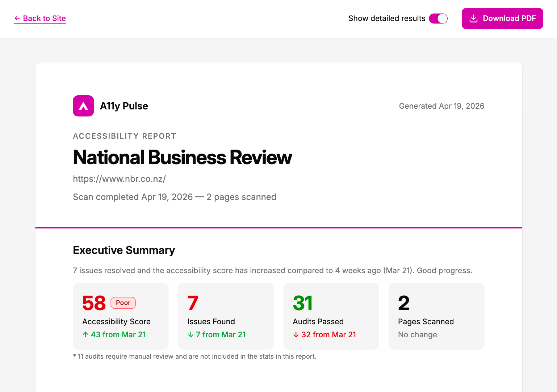557x392 pixels.
Task: Click the National Business Review heading
Action: tap(182, 157)
